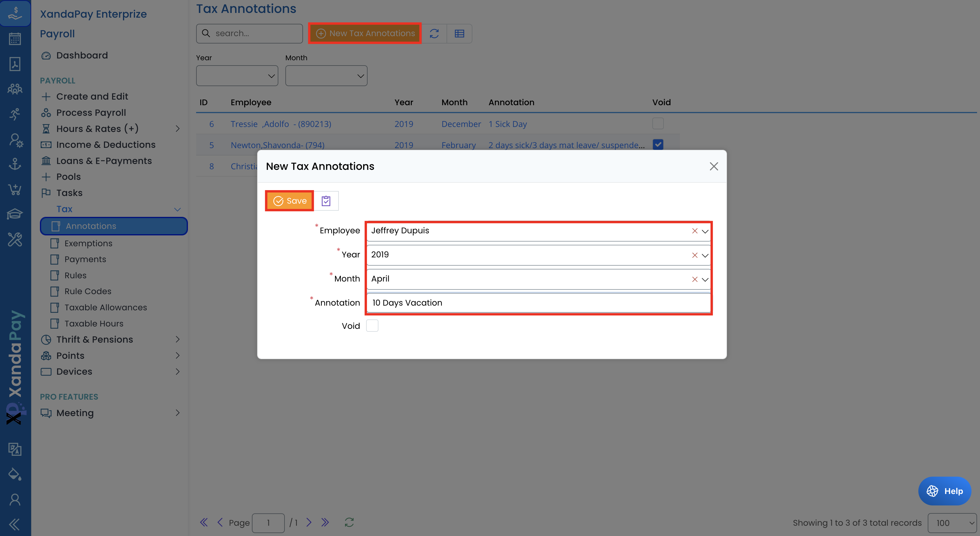Clear the Month field with the red X
Image resolution: width=980 pixels, height=536 pixels.
pos(694,279)
